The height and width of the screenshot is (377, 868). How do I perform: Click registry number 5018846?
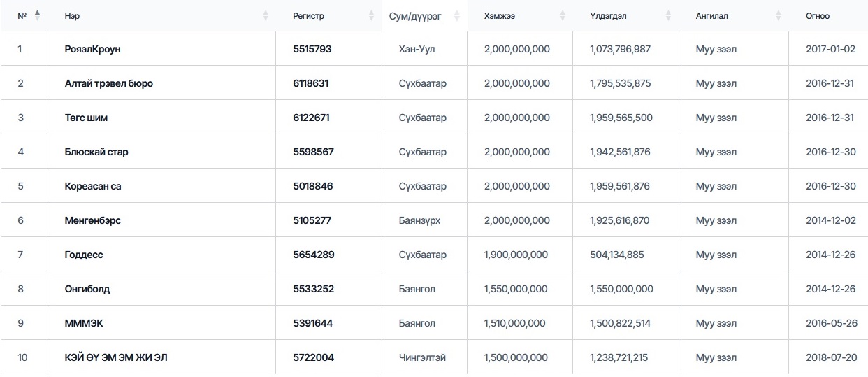[313, 186]
